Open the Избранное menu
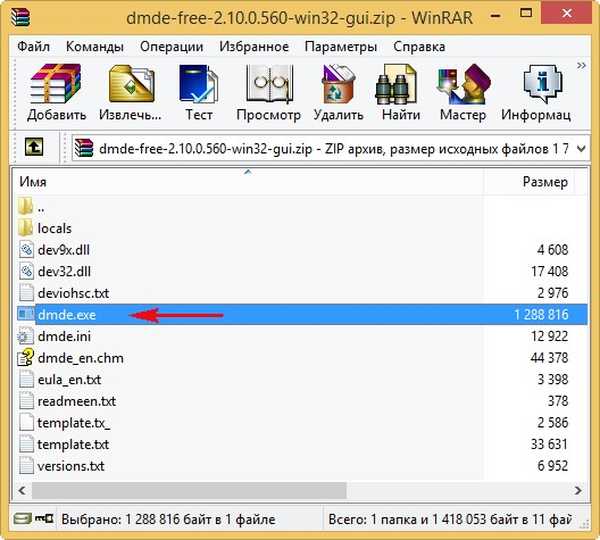 254,47
